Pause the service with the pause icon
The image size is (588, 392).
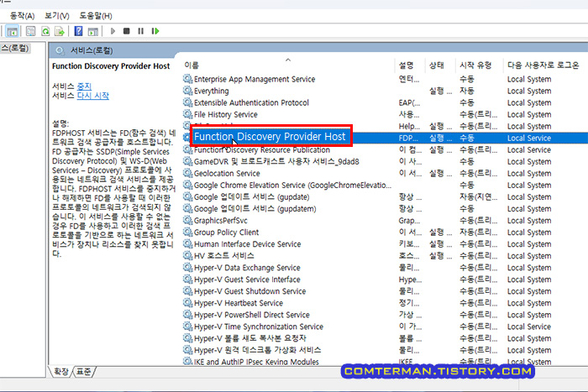point(140,31)
